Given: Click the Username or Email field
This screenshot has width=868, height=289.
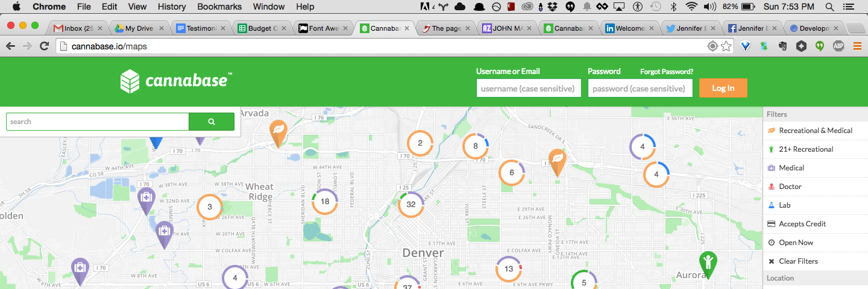Looking at the screenshot, I should click(529, 88).
